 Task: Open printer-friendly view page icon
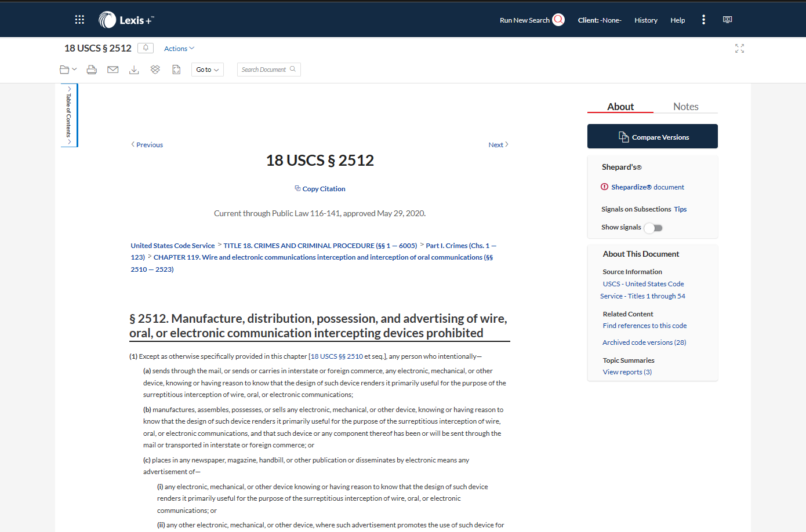176,70
